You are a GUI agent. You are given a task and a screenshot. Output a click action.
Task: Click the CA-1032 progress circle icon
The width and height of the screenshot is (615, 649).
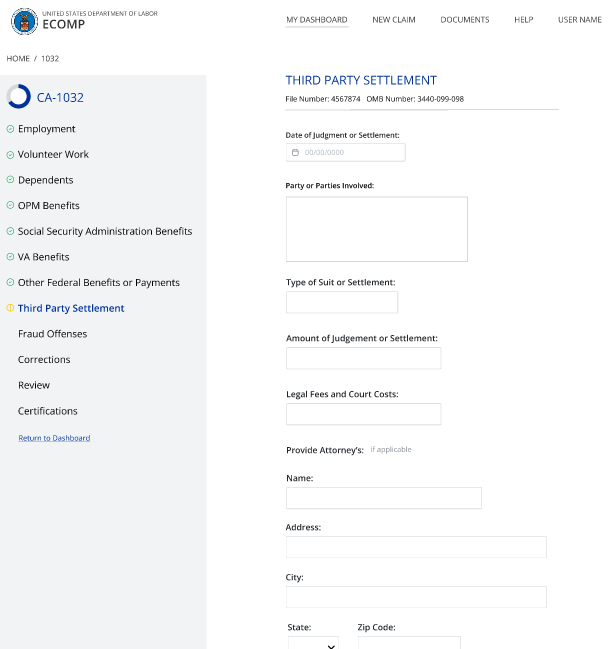click(19, 97)
